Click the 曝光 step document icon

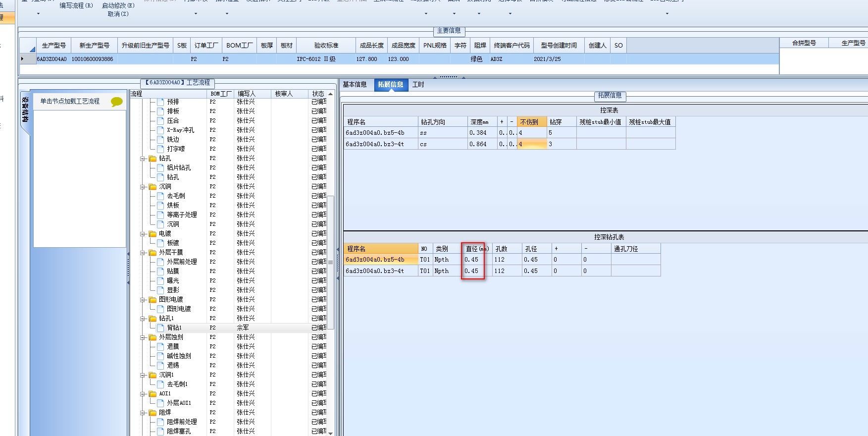[160, 280]
